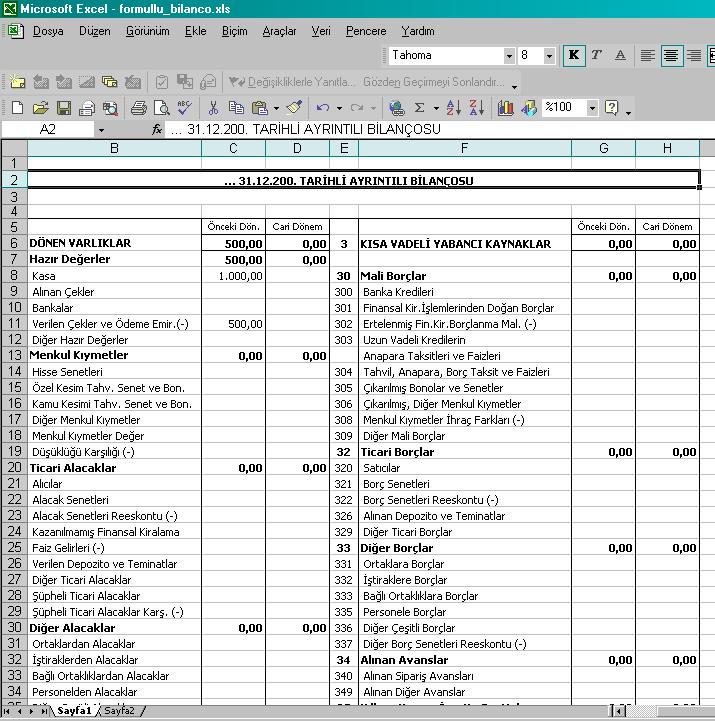Toggle italic formatting (T button)
This screenshot has width=715, height=721.
597,56
